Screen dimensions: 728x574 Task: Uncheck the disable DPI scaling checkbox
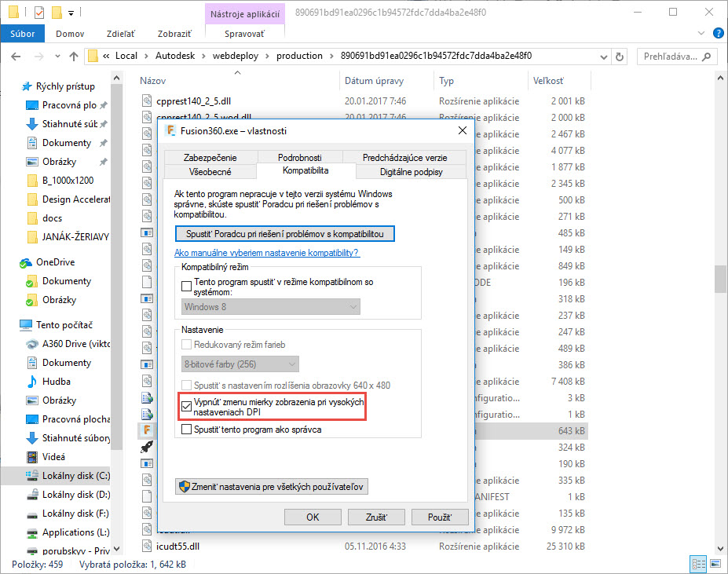tap(187, 407)
